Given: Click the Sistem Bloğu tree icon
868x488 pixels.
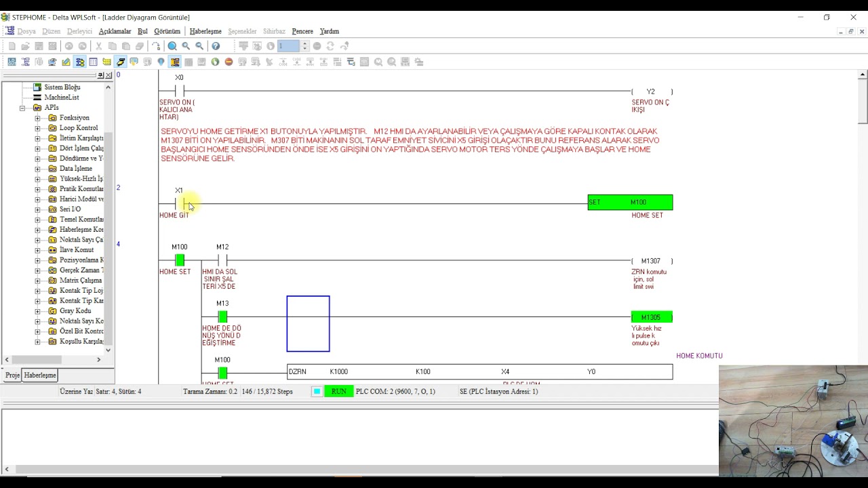Looking at the screenshot, I should pos(37,87).
